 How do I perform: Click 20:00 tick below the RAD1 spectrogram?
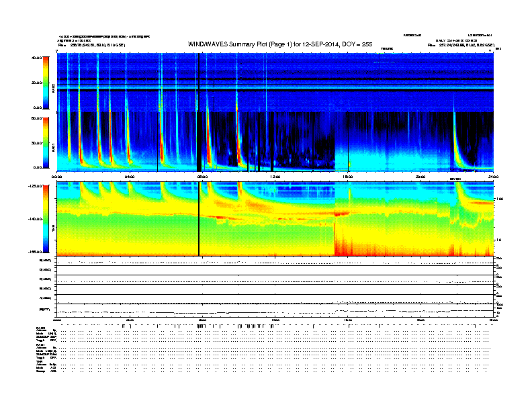(x=420, y=177)
